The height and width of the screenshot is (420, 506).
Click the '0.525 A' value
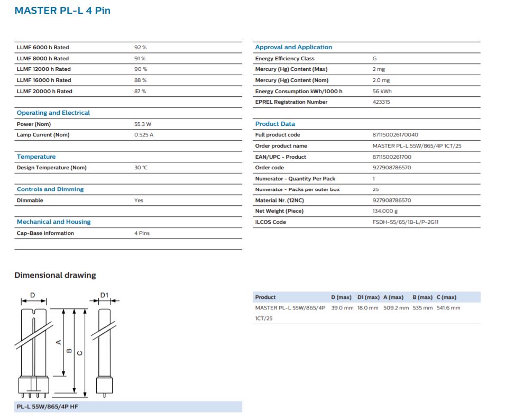pos(144,134)
